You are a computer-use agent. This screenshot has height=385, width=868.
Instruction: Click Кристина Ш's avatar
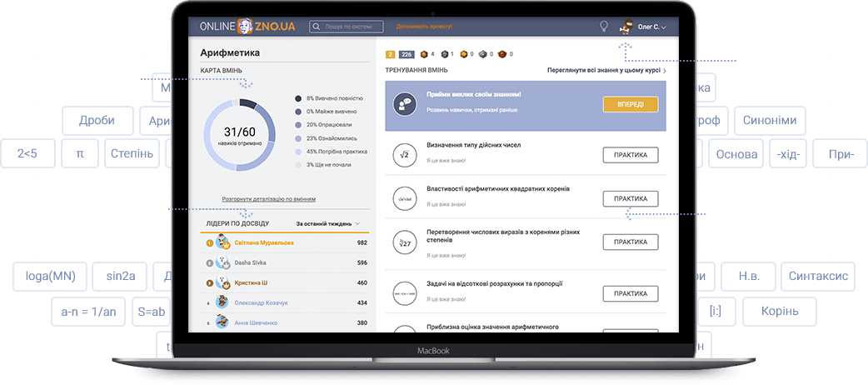(x=222, y=282)
